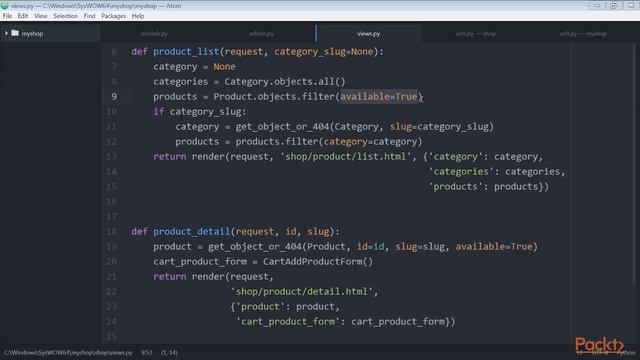The image size is (640, 360).
Task: Click the Atom app icon in title bar
Action: coord(5,6)
